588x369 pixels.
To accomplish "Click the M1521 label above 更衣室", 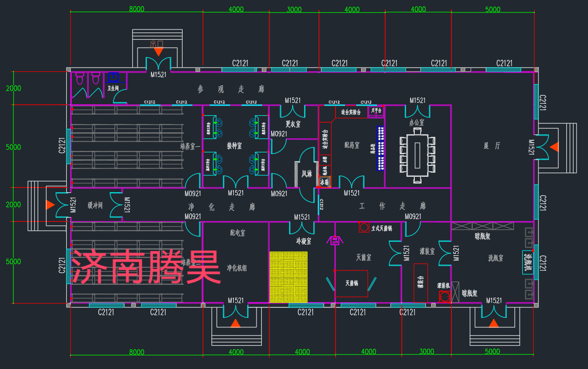I will point(293,100).
